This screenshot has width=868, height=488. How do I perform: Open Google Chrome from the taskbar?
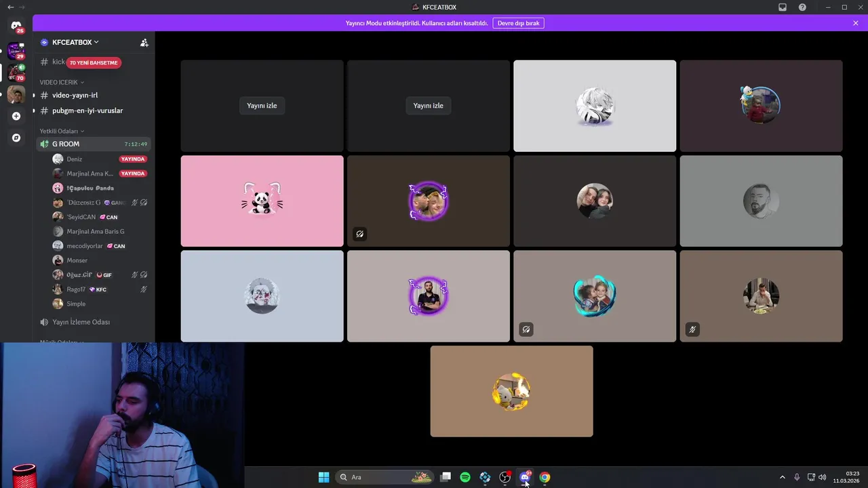pyautogui.click(x=545, y=477)
